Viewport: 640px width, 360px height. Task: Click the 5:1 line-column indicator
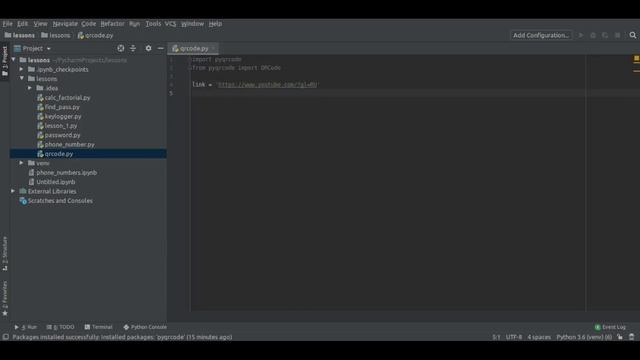(x=496, y=337)
